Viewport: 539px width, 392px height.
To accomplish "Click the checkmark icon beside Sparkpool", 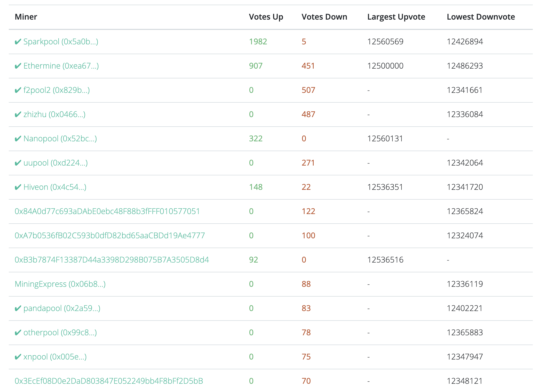I will 18,42.
